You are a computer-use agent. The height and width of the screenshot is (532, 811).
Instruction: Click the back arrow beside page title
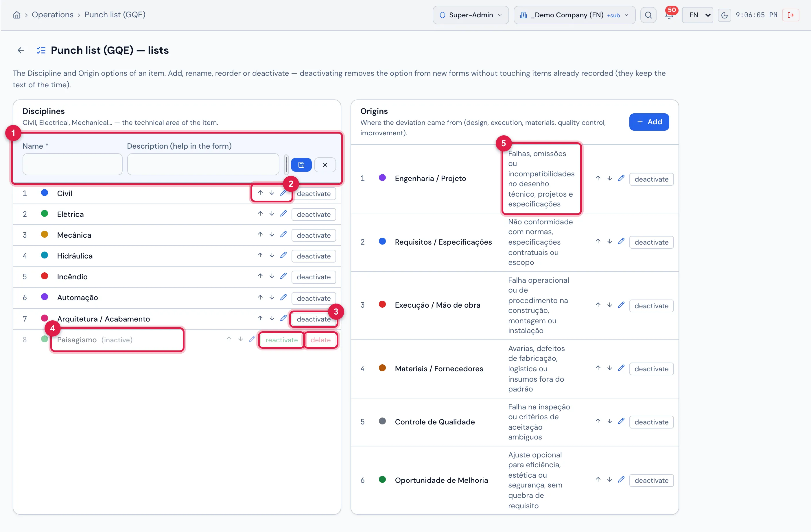21,50
